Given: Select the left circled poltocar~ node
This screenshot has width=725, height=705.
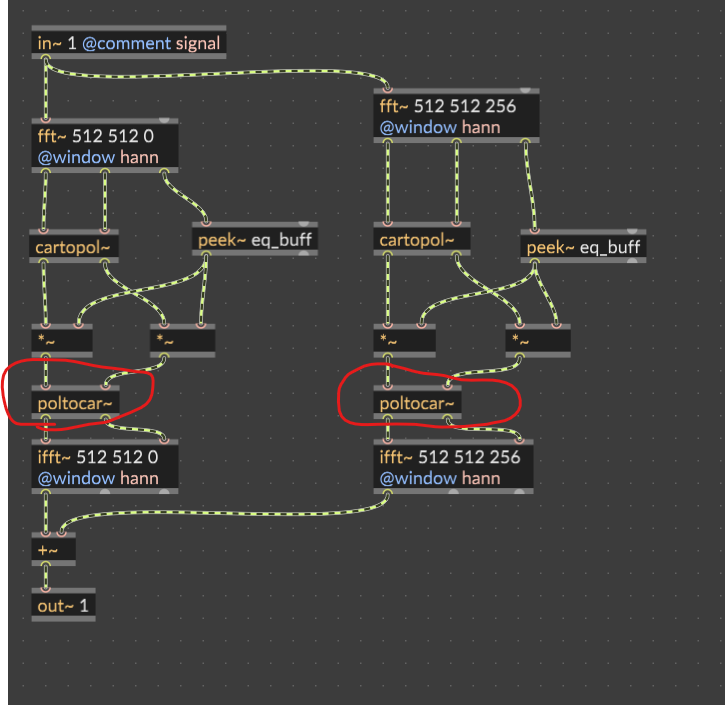Looking at the screenshot, I should 75,403.
